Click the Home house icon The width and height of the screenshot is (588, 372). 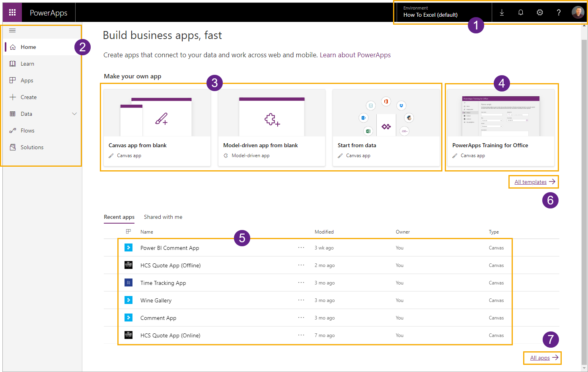pos(13,47)
